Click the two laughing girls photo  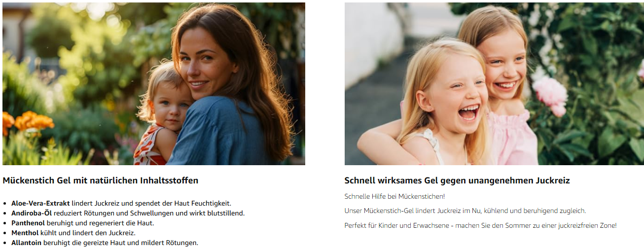point(494,84)
